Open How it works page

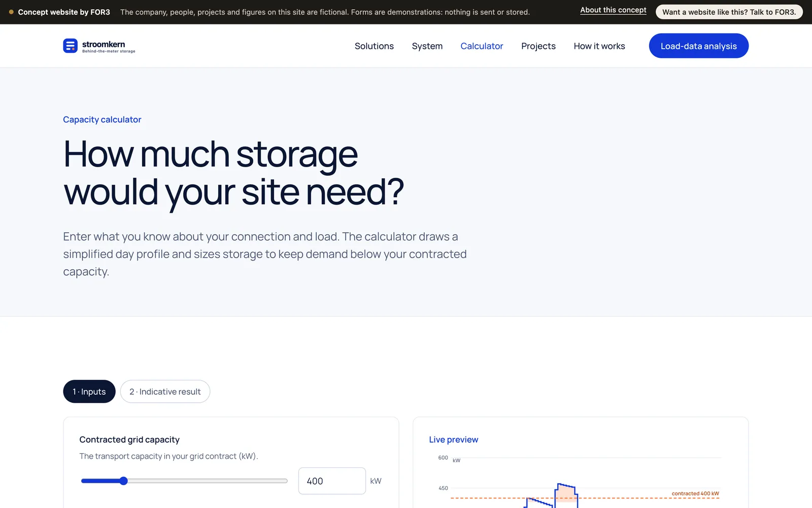click(x=599, y=46)
